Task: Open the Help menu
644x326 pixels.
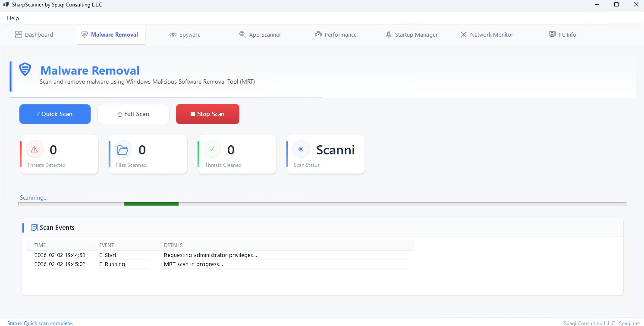Action: [13, 18]
